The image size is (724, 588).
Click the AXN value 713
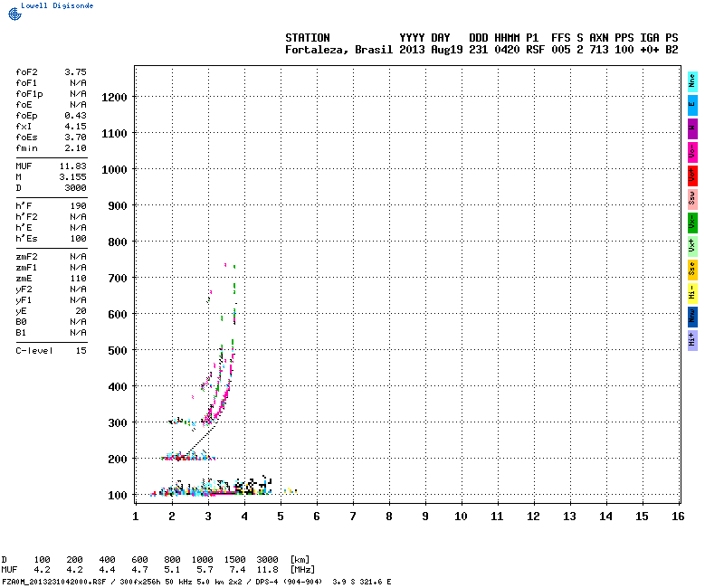599,50
